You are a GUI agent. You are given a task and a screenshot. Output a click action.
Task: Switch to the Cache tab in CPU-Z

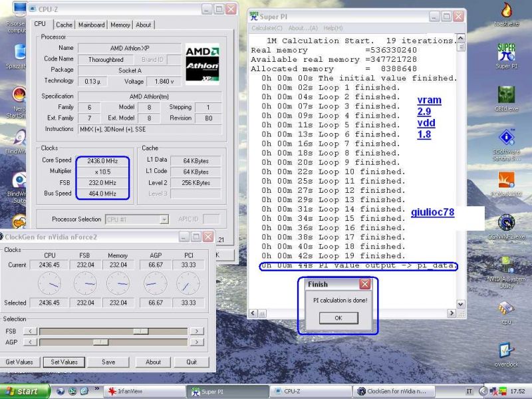click(64, 25)
